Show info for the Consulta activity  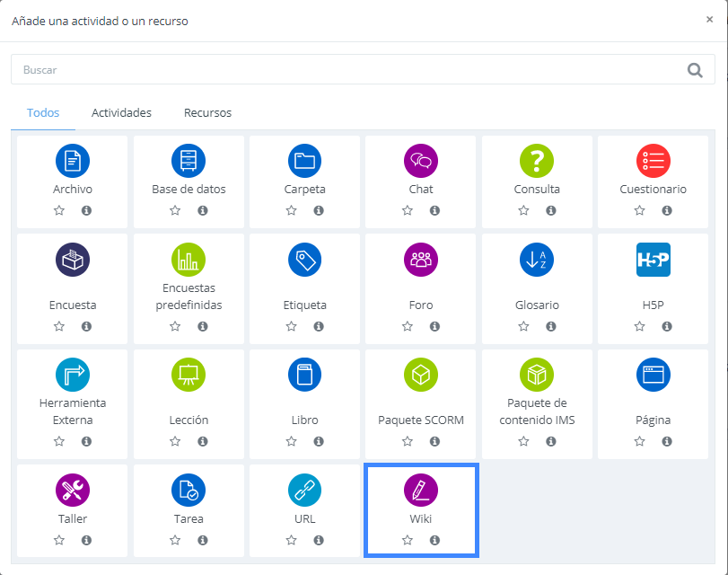click(550, 210)
